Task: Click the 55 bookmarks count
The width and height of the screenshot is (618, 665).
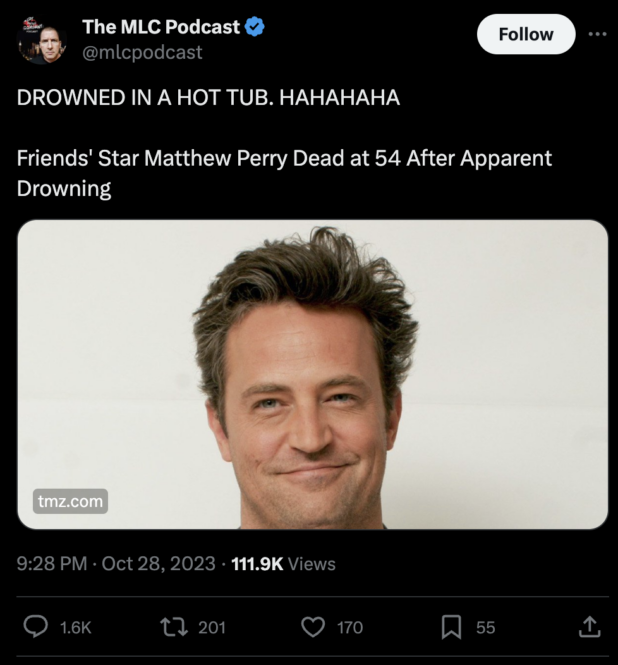Action: pos(485,627)
